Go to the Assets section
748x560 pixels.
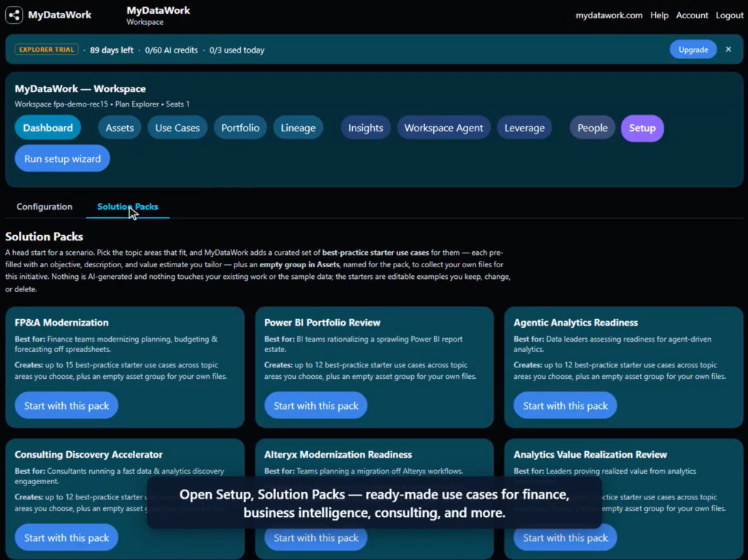coord(119,128)
